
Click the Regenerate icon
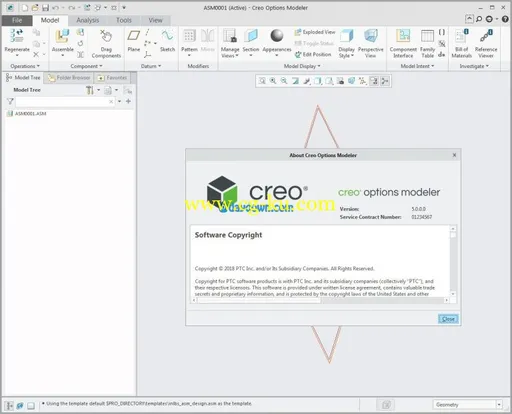point(17,36)
